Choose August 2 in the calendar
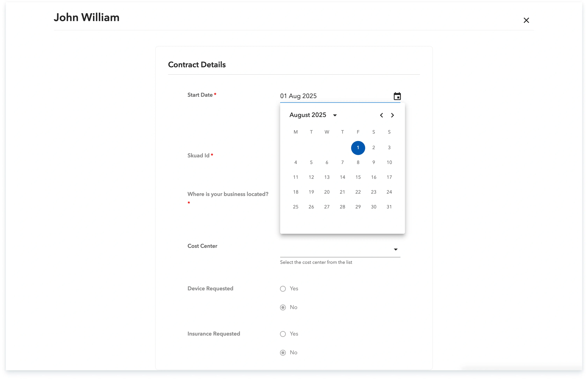 tap(374, 148)
